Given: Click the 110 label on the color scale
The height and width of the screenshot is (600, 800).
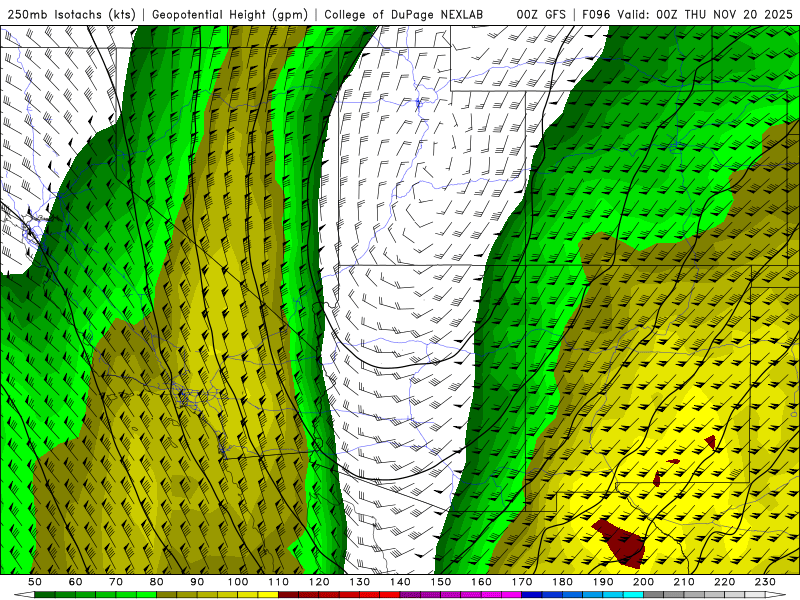Looking at the screenshot, I should coord(278,582).
